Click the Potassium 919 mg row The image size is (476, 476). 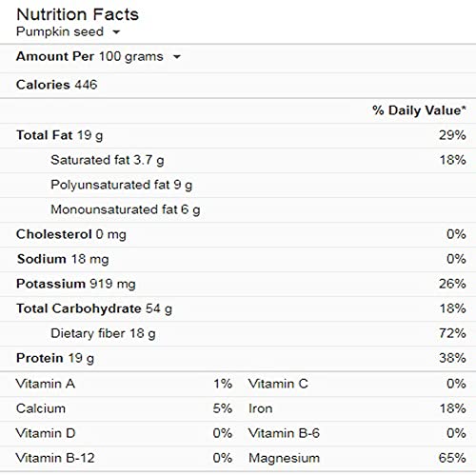click(x=238, y=284)
